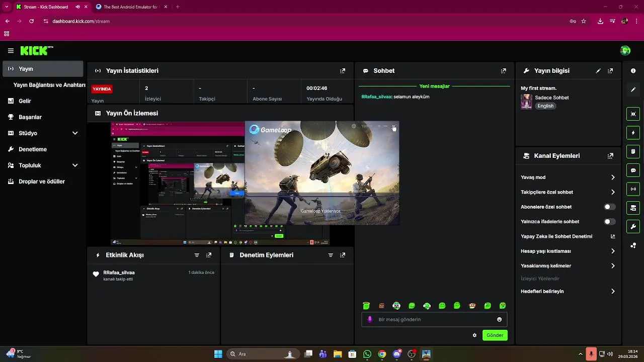Open Denetleme in the sidebar
The height and width of the screenshot is (362, 644).
click(43, 149)
